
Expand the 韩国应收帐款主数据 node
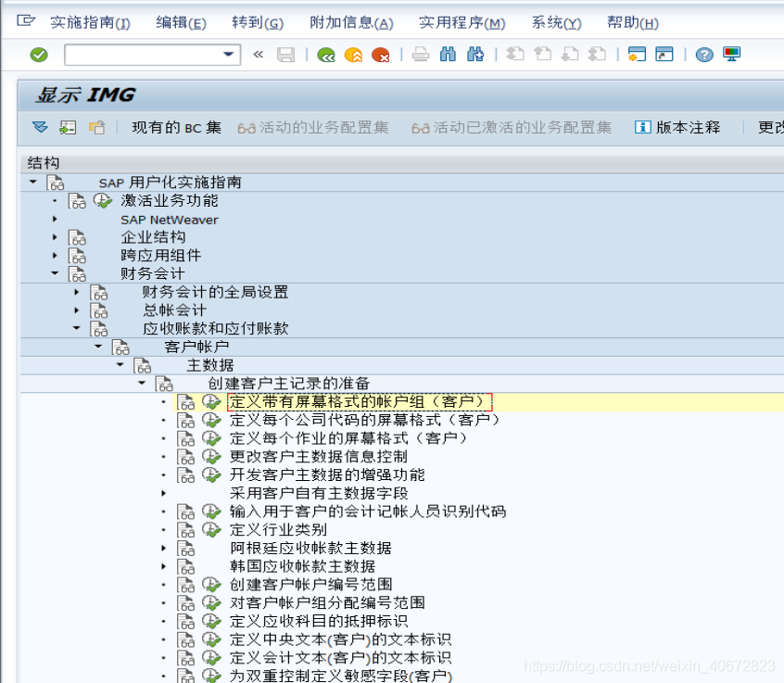(x=163, y=566)
